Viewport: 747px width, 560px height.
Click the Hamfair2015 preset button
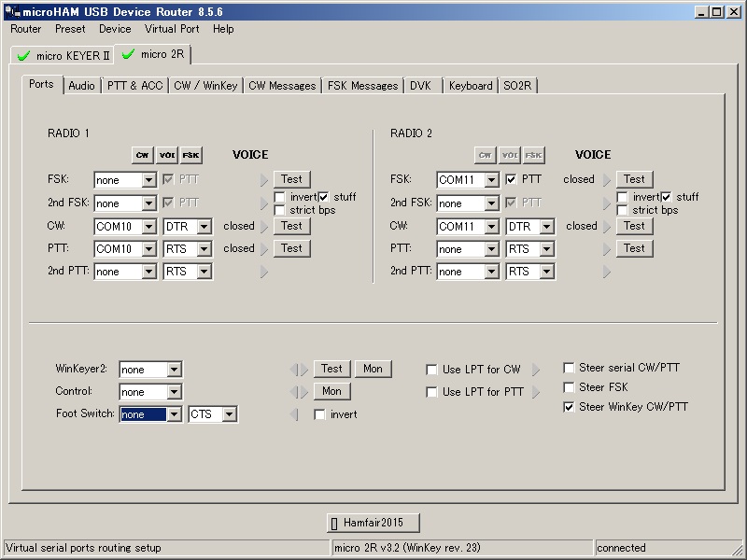pyautogui.click(x=373, y=523)
